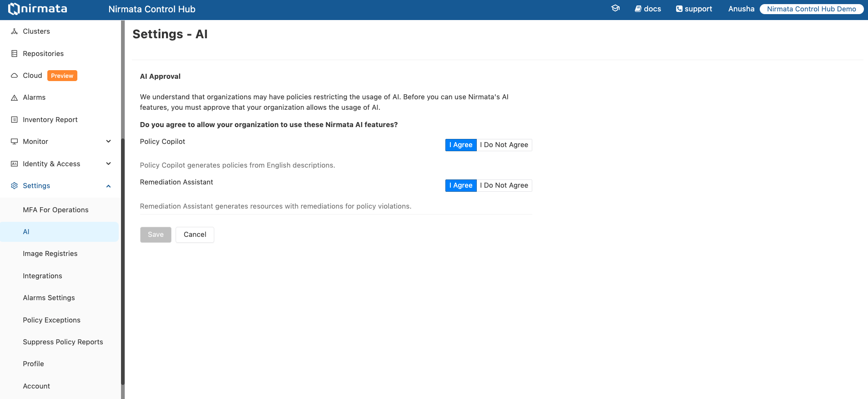Expand the Monitor menu chevron

pyautogui.click(x=108, y=142)
